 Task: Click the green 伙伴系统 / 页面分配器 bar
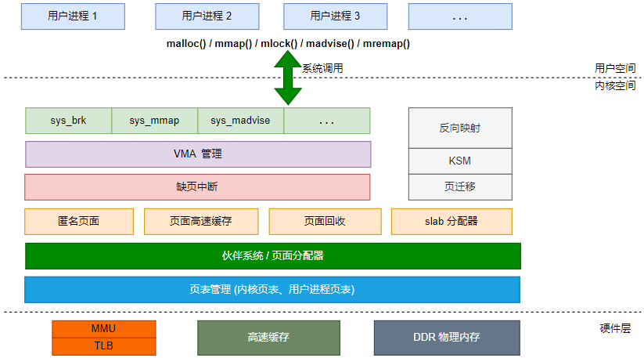(272, 255)
